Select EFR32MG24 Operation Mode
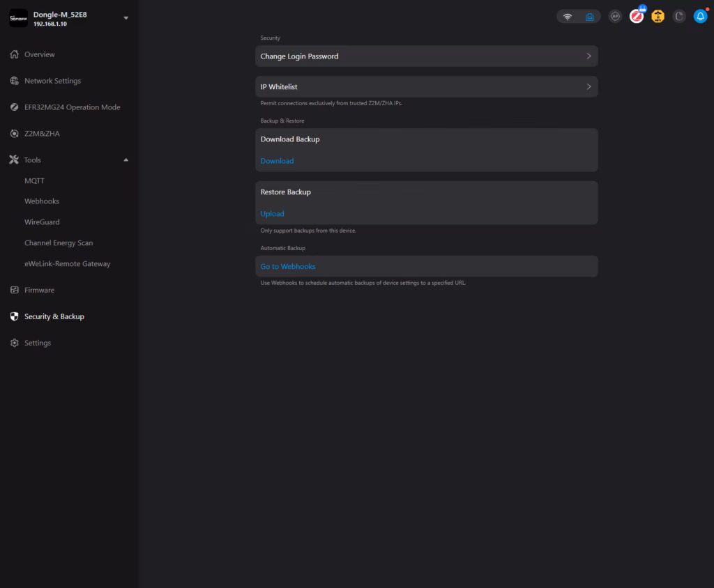714x588 pixels. 72,107
